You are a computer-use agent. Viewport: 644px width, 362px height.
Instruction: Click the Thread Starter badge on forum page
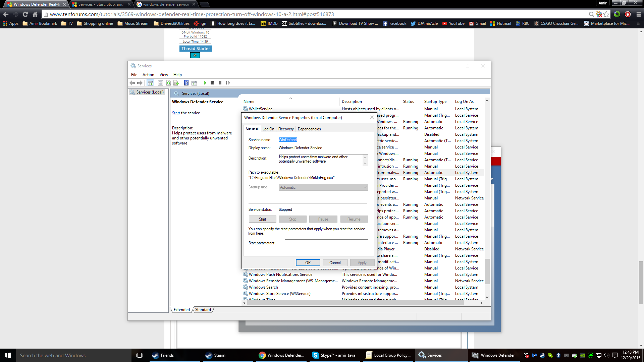click(x=196, y=49)
